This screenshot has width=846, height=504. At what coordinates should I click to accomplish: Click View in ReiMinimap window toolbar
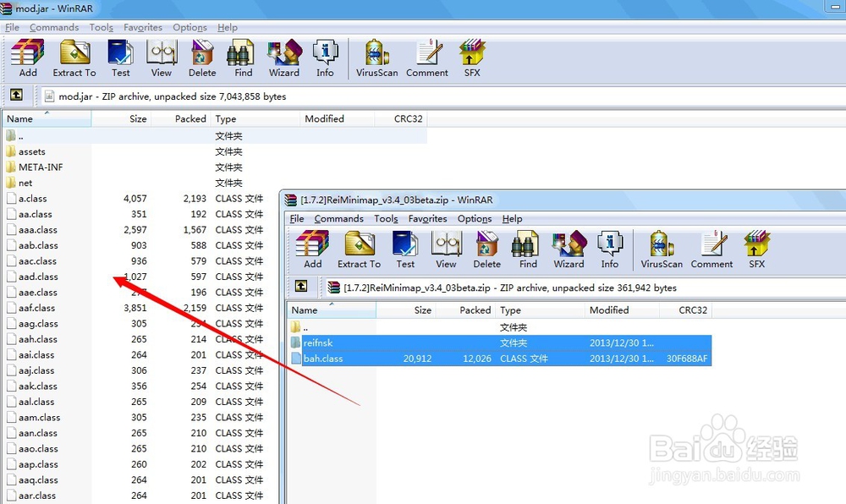(x=446, y=249)
